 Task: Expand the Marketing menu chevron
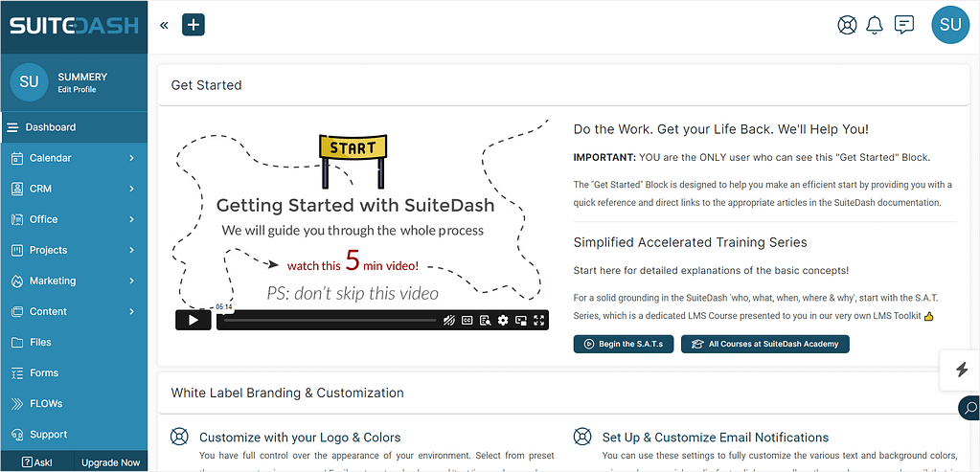pyautogui.click(x=132, y=281)
